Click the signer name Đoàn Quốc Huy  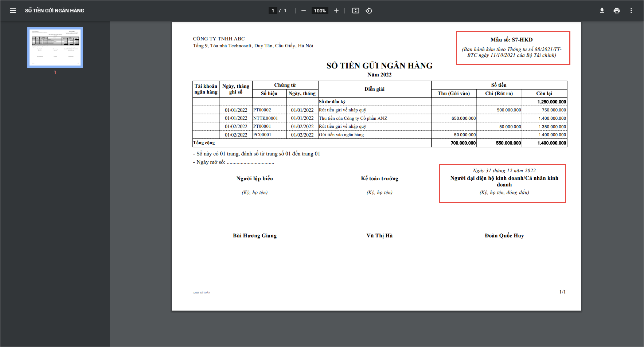coord(504,236)
